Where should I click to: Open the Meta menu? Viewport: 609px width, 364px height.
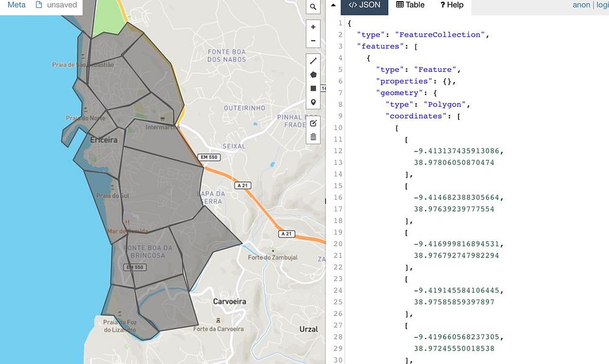[16, 5]
